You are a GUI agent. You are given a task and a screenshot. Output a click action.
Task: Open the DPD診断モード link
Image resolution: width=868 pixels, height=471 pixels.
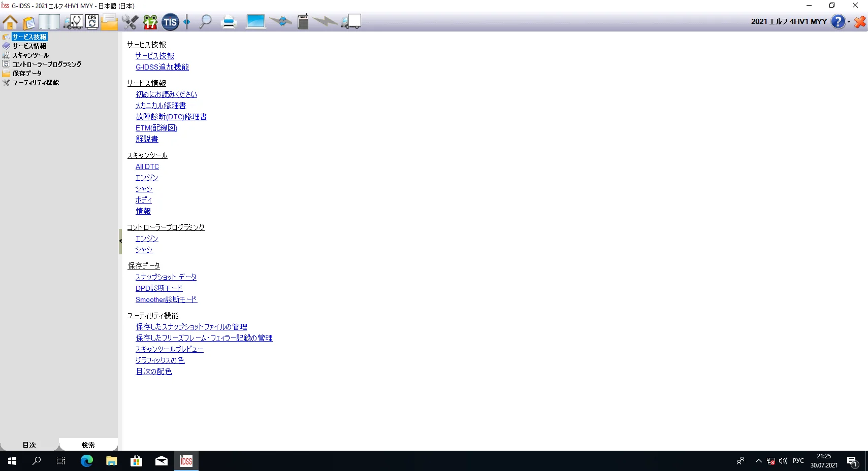(x=158, y=288)
